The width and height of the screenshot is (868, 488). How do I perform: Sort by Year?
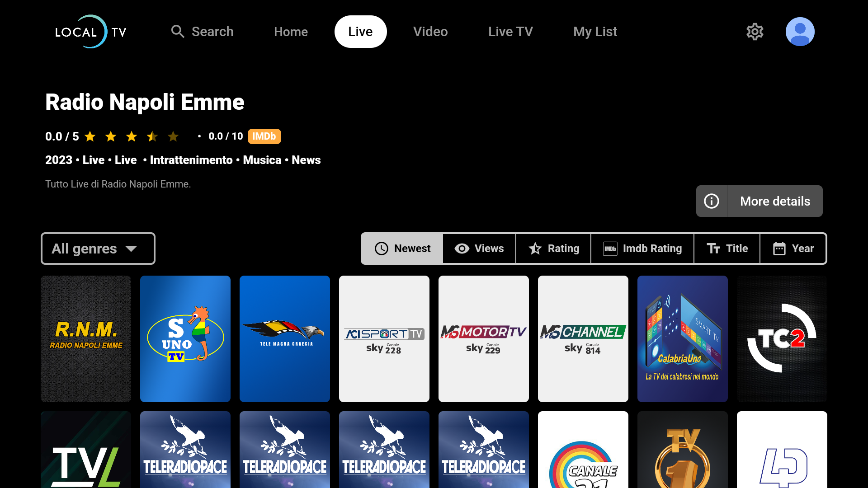pyautogui.click(x=793, y=249)
